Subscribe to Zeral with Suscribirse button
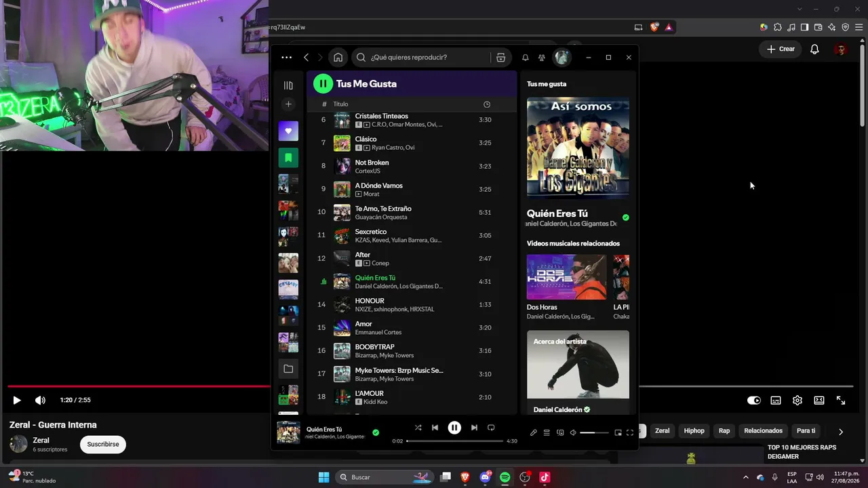 [103, 445]
